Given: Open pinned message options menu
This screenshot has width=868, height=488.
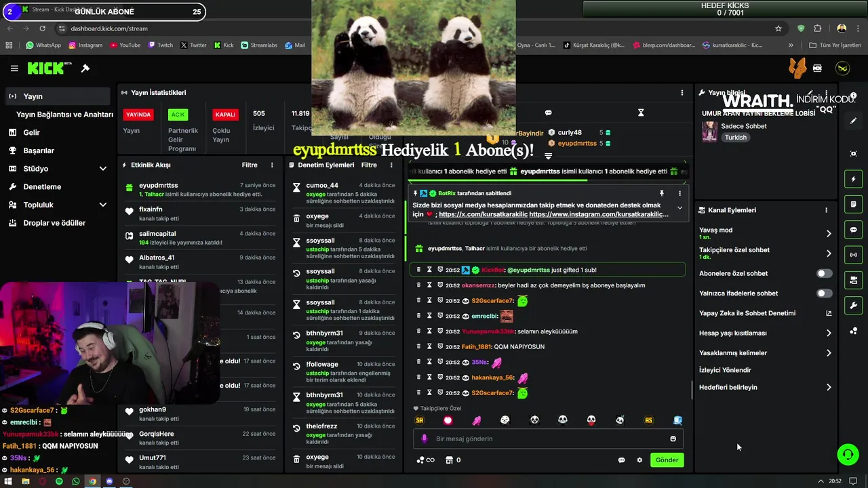Looking at the screenshot, I should coord(679,194).
